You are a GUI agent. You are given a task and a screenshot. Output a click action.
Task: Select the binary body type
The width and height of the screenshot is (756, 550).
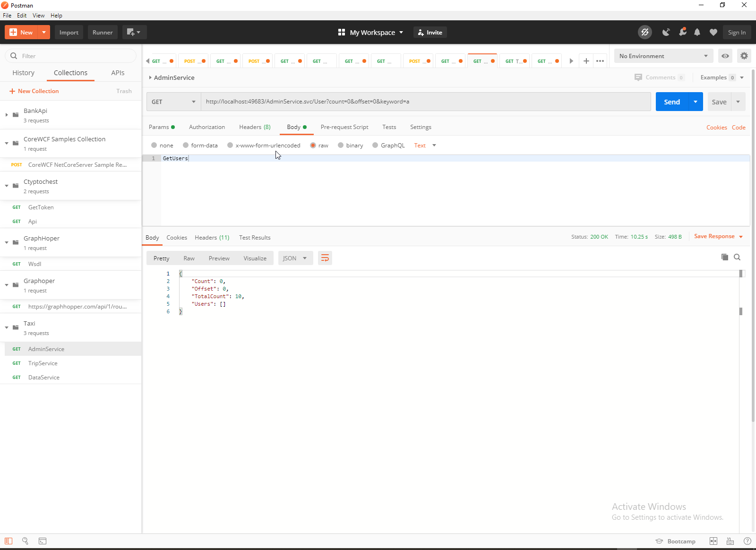[341, 145]
